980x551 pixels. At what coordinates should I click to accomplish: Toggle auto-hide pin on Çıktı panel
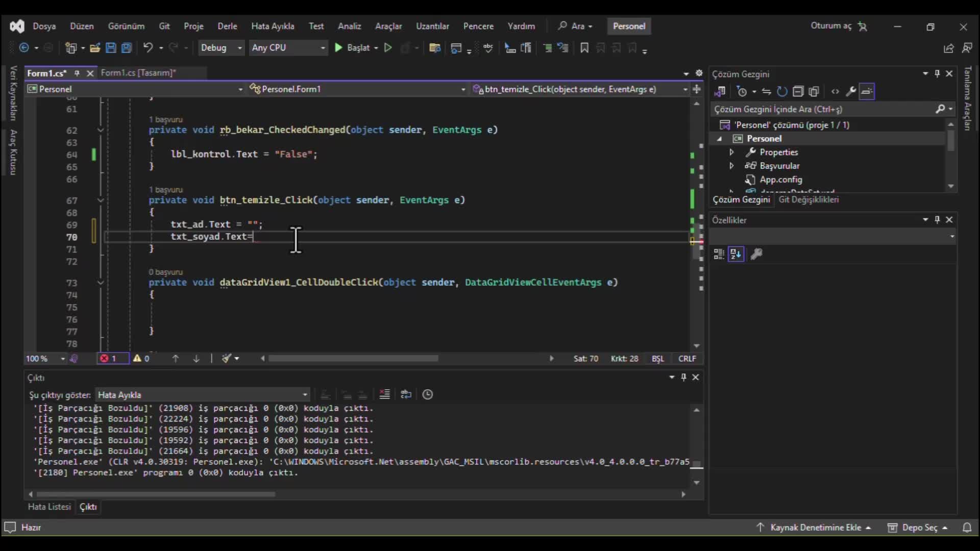684,377
